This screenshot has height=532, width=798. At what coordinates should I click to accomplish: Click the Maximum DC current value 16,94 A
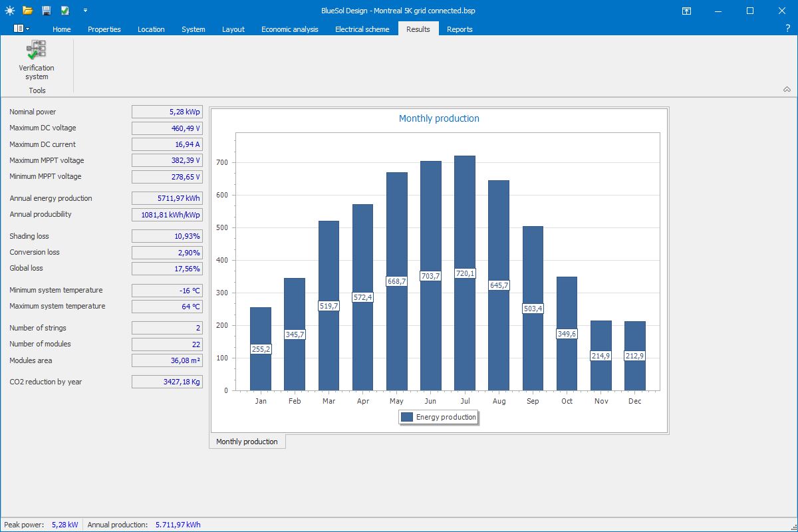(167, 144)
